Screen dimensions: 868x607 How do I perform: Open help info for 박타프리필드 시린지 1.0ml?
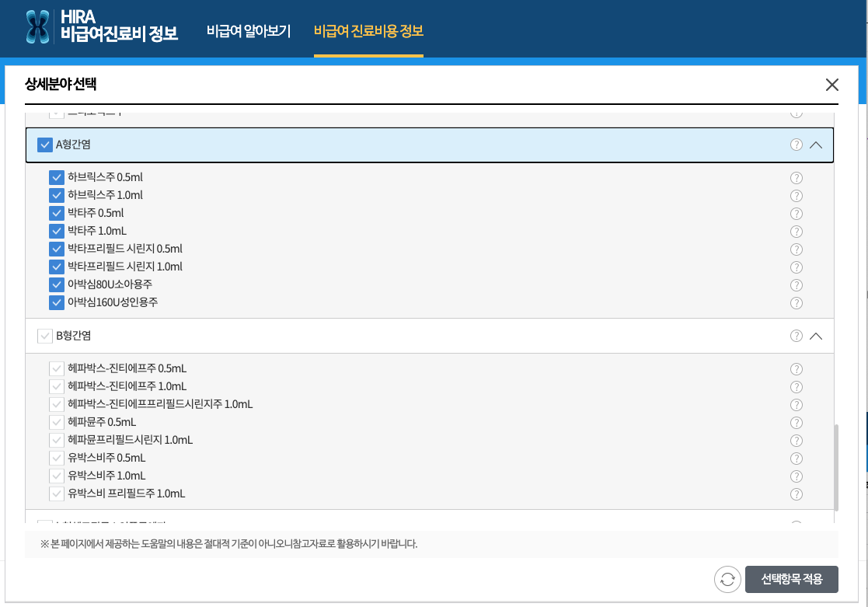(x=796, y=267)
